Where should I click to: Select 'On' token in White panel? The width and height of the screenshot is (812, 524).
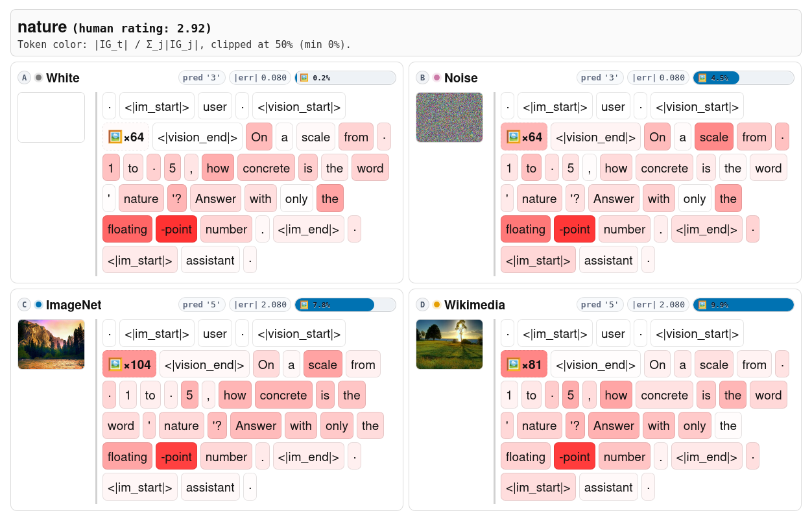click(259, 137)
